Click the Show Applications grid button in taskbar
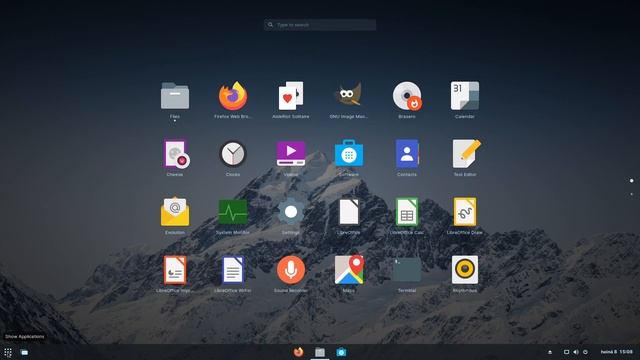The width and height of the screenshot is (640, 360). [x=8, y=352]
